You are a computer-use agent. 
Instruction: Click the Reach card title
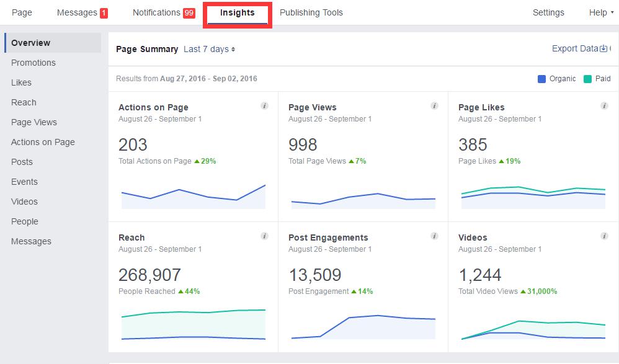coord(131,237)
